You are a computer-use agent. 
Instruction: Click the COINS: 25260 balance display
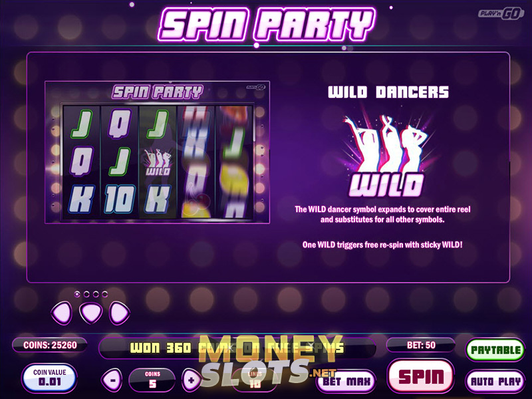click(x=50, y=345)
